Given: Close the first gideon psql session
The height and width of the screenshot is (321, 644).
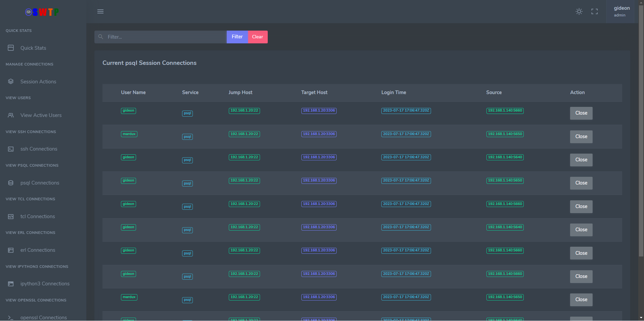Looking at the screenshot, I should pyautogui.click(x=581, y=113).
